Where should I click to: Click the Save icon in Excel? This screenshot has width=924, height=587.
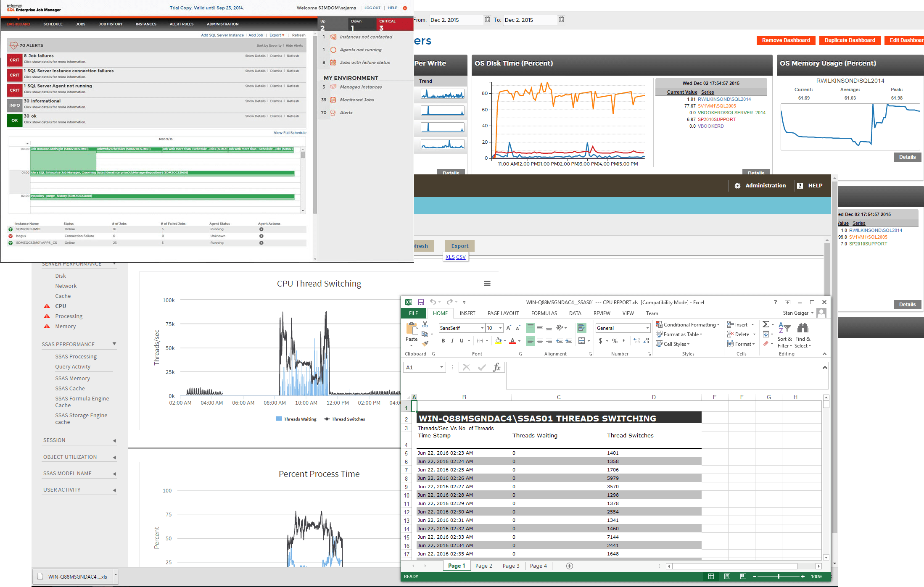coord(420,302)
